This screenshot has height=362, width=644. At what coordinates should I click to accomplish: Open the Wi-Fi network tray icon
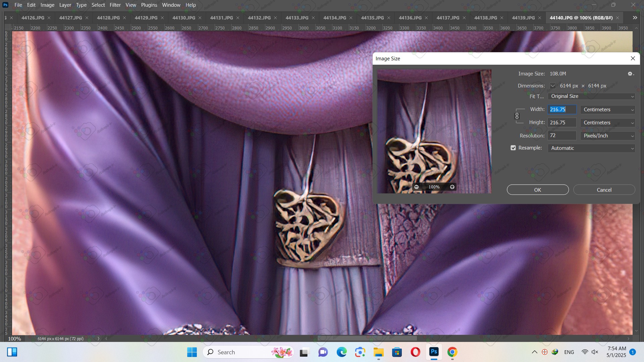tap(585, 352)
